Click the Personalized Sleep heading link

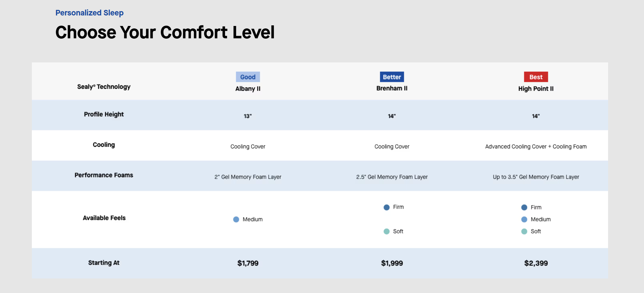(89, 13)
